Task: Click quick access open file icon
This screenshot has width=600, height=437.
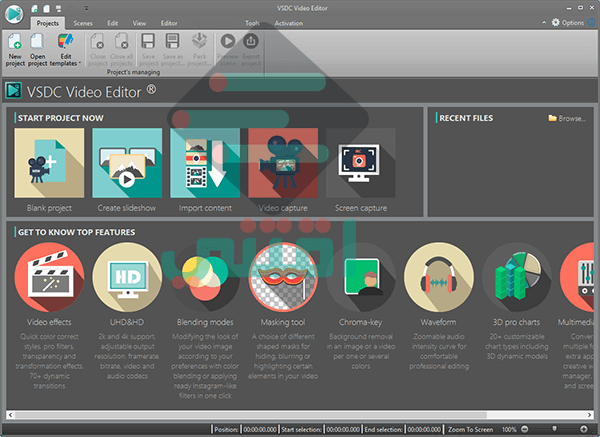Action: pyautogui.click(x=47, y=8)
